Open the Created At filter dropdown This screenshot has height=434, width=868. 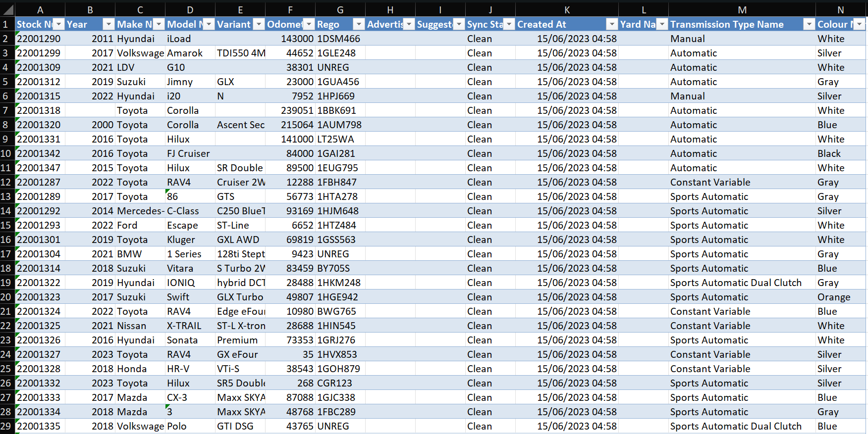tap(612, 24)
